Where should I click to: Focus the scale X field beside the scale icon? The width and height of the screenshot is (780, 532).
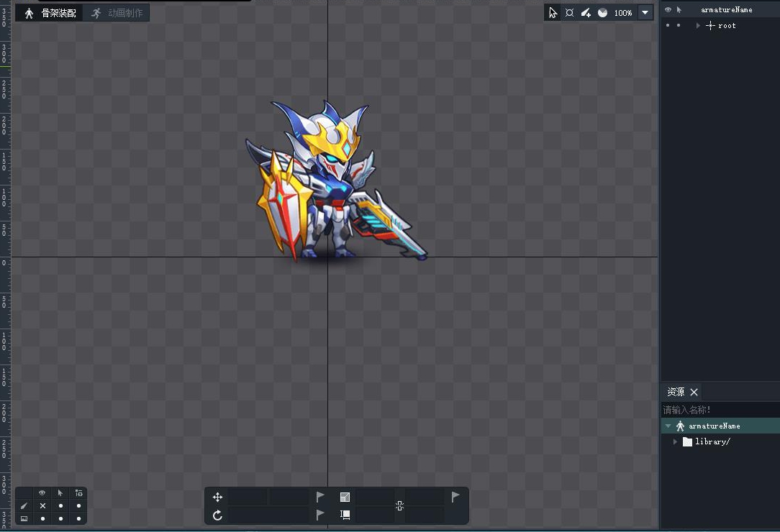(x=375, y=497)
